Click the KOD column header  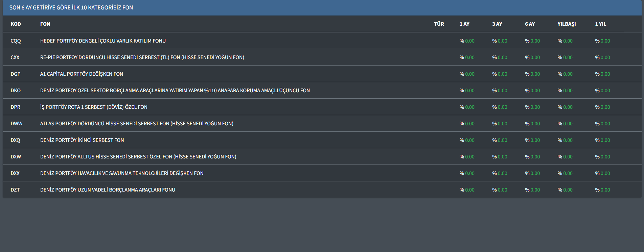(x=16, y=24)
